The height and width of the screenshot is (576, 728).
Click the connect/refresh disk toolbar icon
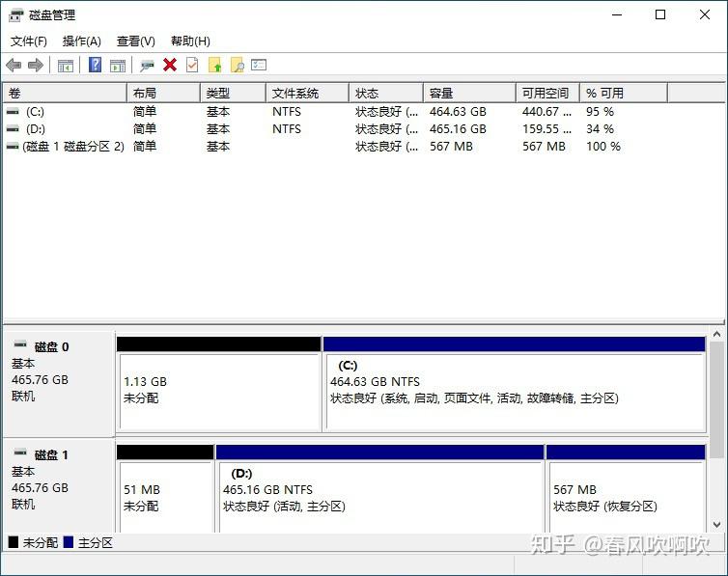(147, 66)
